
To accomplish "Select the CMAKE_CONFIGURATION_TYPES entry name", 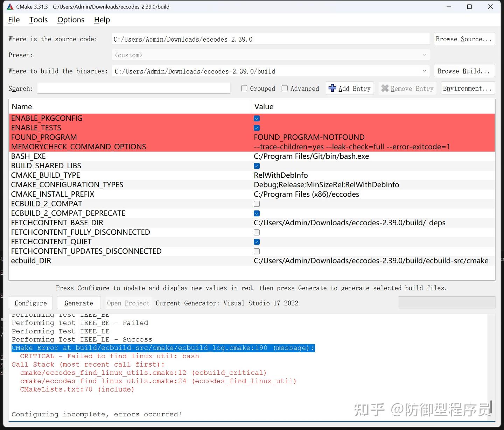I will pyautogui.click(x=67, y=184).
